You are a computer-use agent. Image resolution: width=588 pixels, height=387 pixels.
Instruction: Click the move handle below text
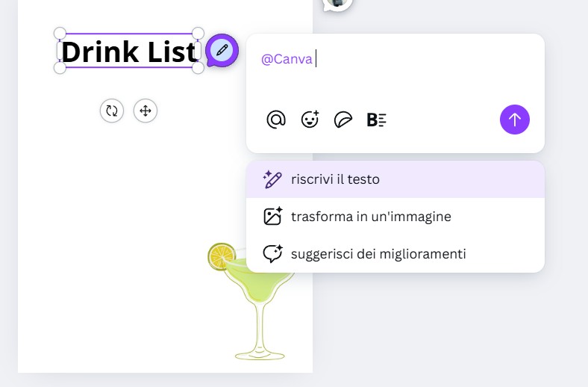[x=146, y=111]
